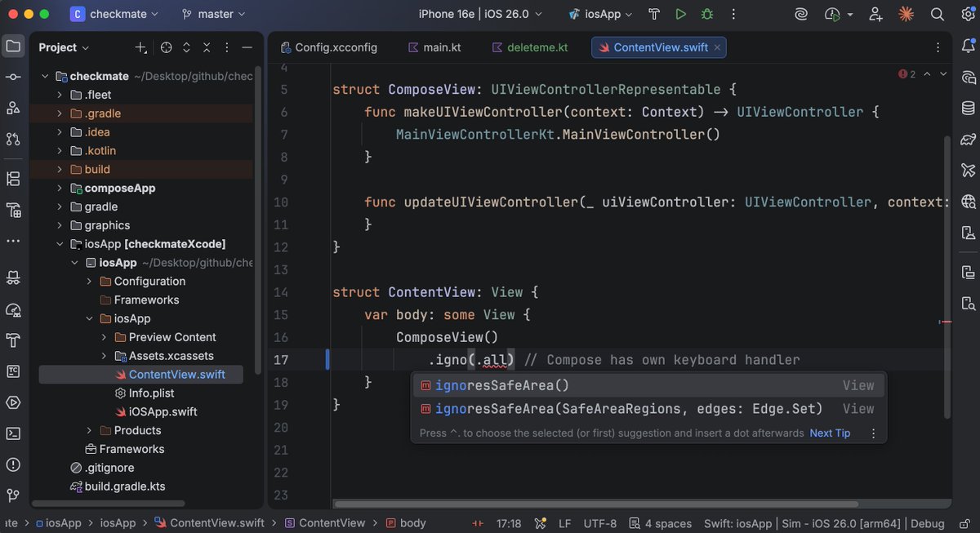The image size is (980, 533).
Task: Open the Project tool window icon
Action: pyautogui.click(x=13, y=46)
